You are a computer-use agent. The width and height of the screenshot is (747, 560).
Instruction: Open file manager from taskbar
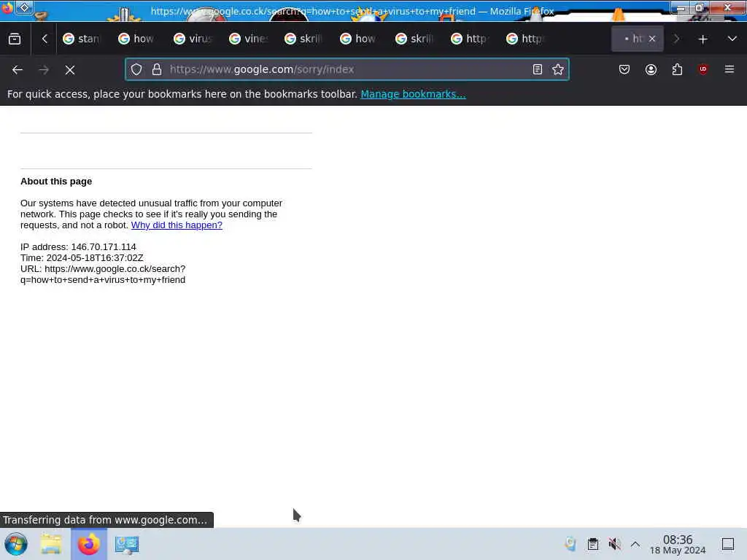[x=51, y=544]
